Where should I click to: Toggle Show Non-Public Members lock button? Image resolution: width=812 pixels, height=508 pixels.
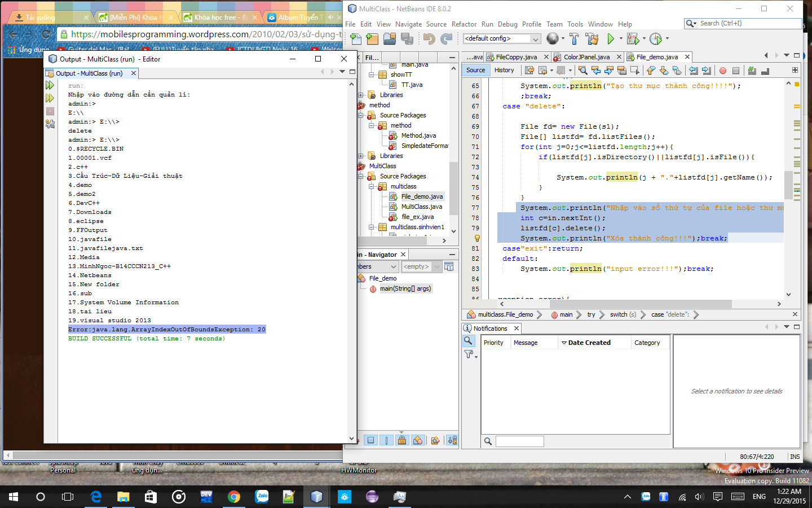tap(402, 440)
